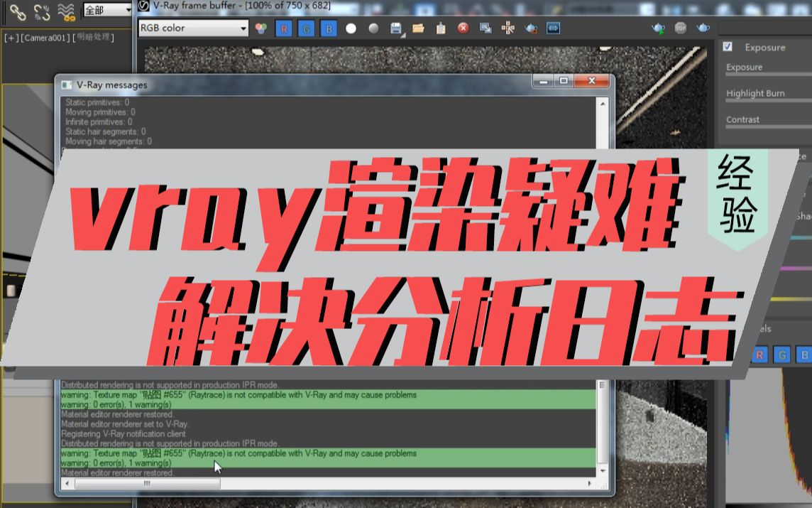This screenshot has width=812, height=508.
Task: Expand the viewport plus menu
Action: 12,37
